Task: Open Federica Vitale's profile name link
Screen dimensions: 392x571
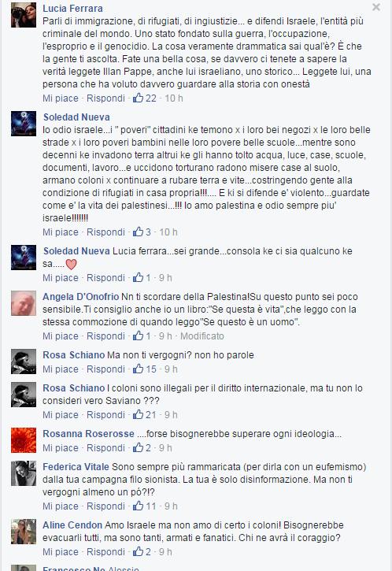Action: pyautogui.click(x=76, y=466)
